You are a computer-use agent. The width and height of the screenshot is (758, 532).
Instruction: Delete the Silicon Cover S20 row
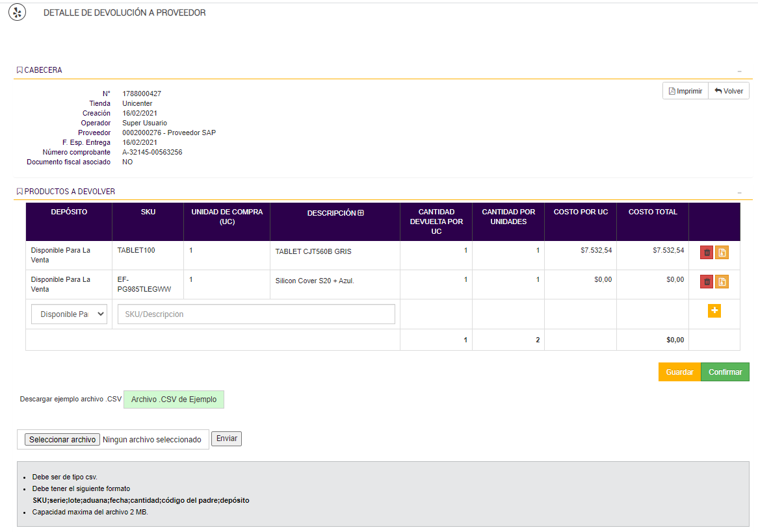[x=707, y=282]
